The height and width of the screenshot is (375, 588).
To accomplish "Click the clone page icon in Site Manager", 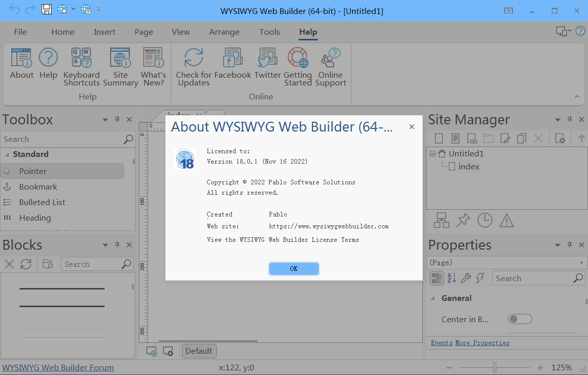I will pos(522,138).
